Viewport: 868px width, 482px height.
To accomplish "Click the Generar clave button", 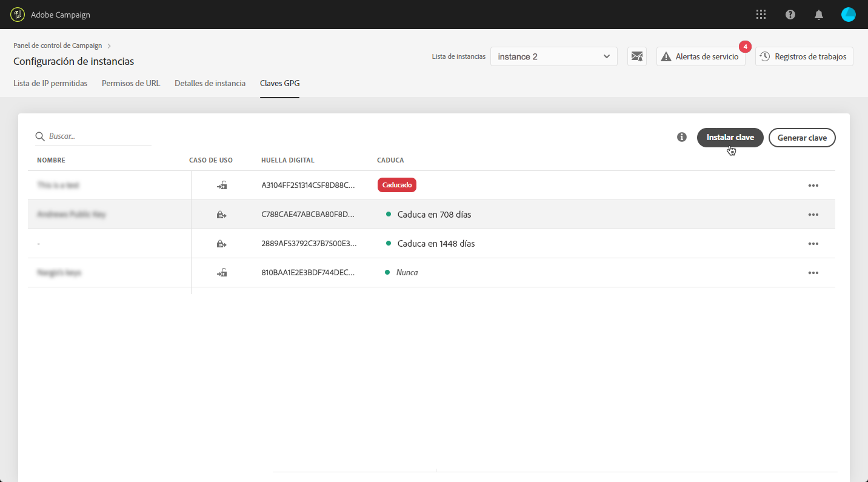I will click(x=802, y=138).
